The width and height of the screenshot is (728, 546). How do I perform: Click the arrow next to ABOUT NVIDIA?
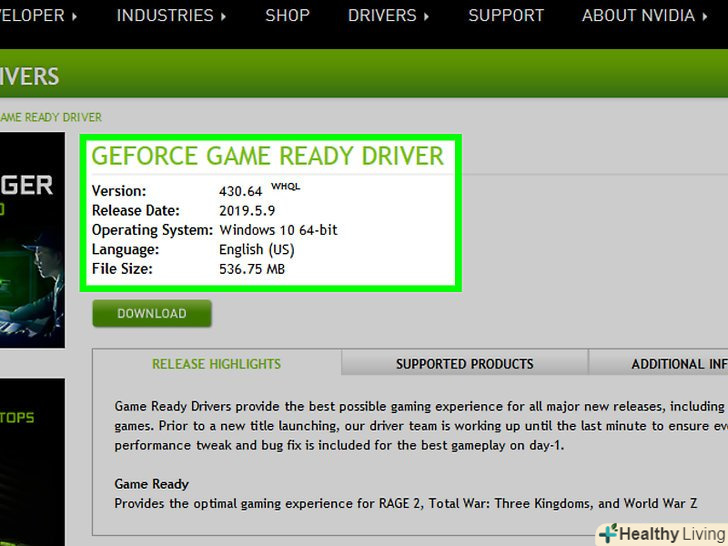pyautogui.click(x=705, y=17)
